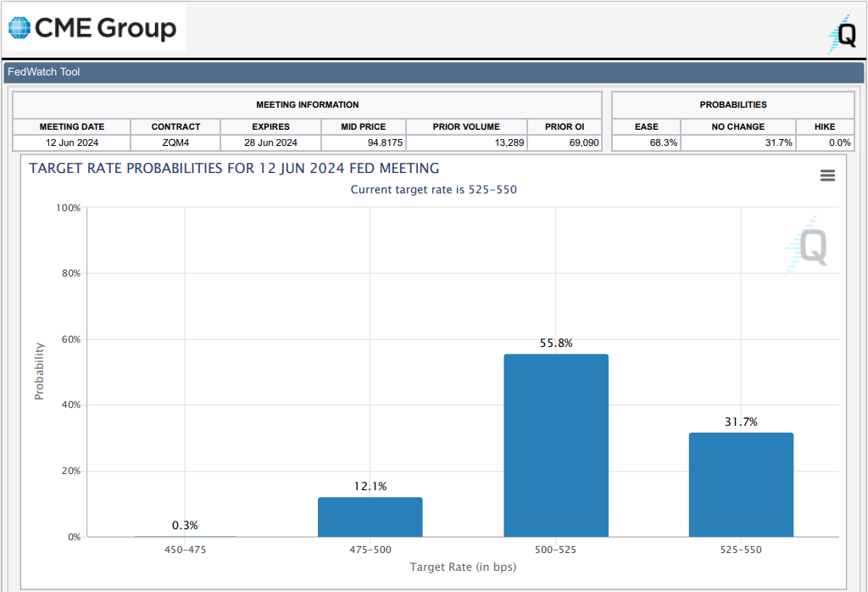The image size is (868, 592).
Task: Select the 525-550 probability bar
Action: (741, 484)
